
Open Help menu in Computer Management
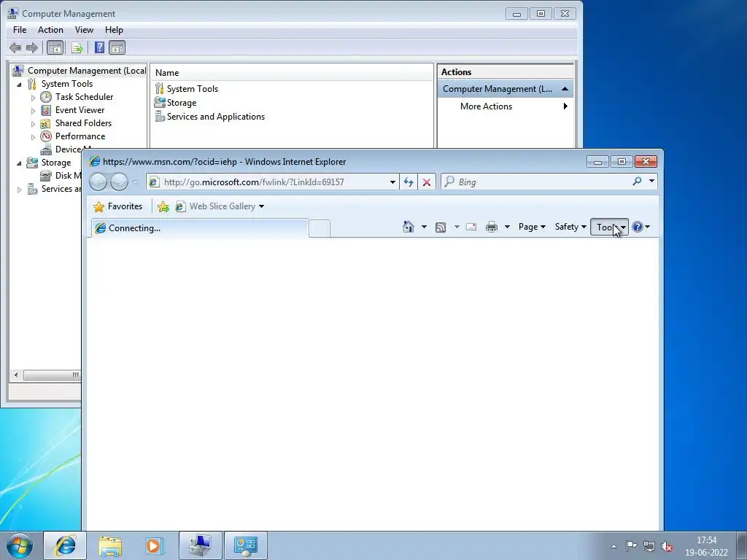(114, 29)
